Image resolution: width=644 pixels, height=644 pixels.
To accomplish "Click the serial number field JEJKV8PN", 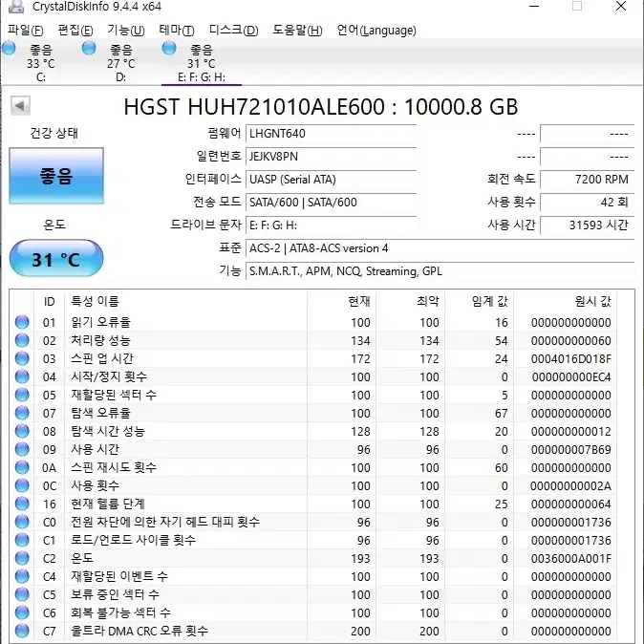I will 331,157.
